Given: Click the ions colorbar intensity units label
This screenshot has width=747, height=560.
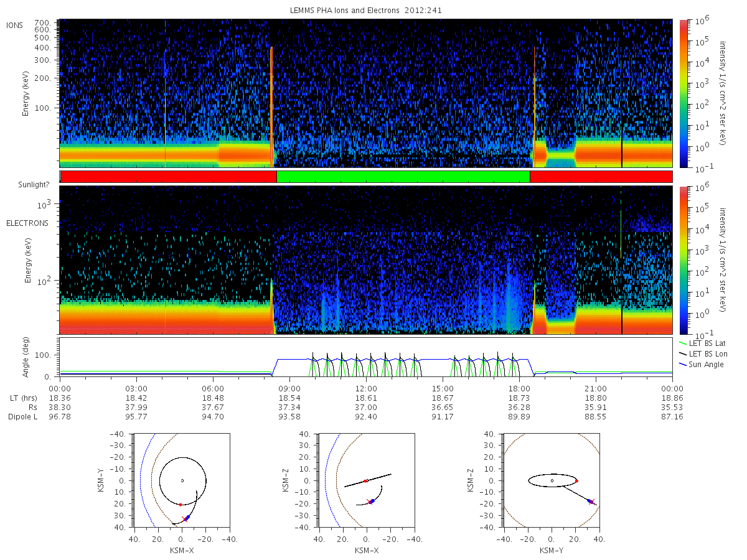Looking at the screenshot, I should pyautogui.click(x=723, y=93).
